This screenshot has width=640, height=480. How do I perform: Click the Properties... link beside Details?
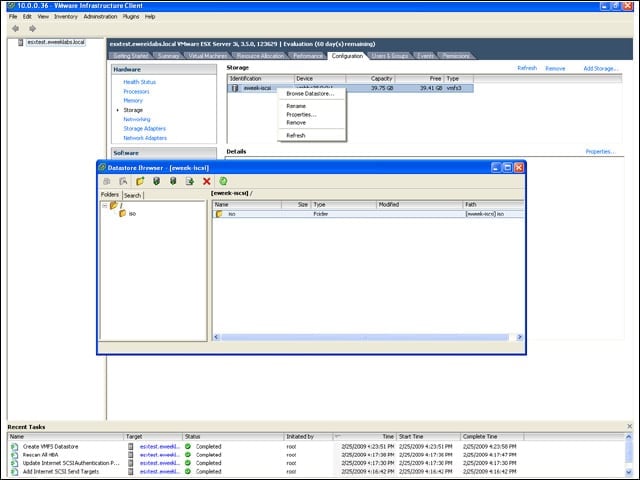(600, 152)
